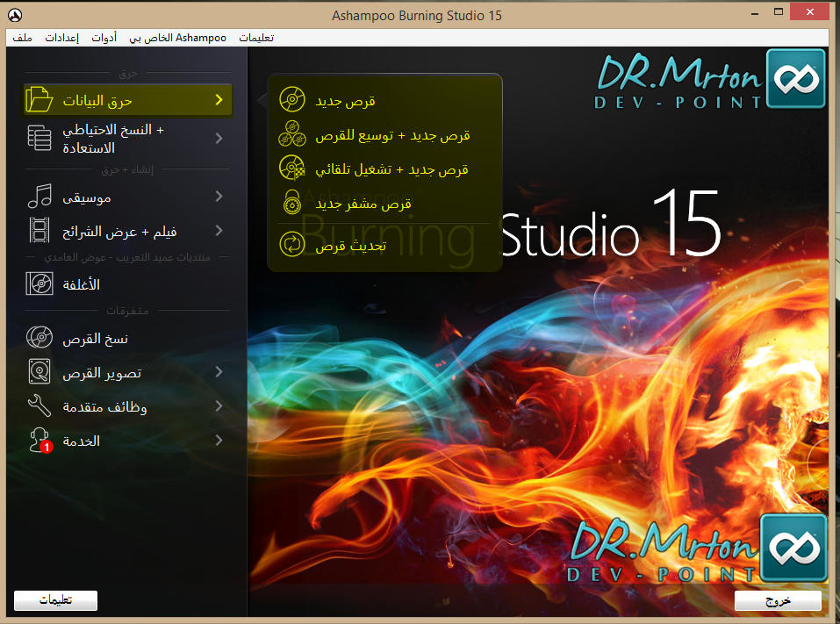Screen dimensions: 840x624
Task: Click the Disc Image (تصوير القرص) icon
Action: point(39,372)
